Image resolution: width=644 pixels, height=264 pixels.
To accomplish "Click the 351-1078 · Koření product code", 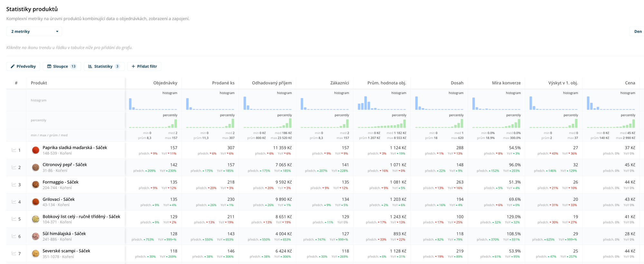I will click(58, 257).
